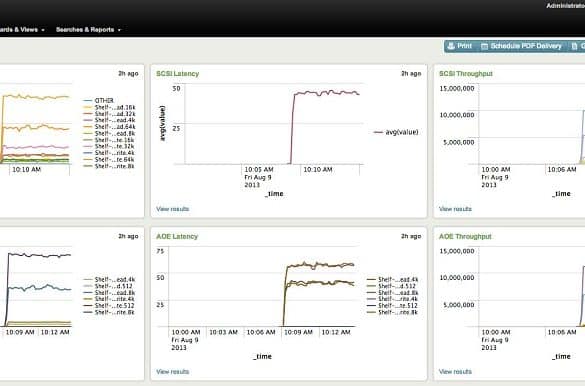The image size is (585, 386).
Task: Click the 10:06 AM axis label in SCSI Throughput
Action: tap(561, 169)
